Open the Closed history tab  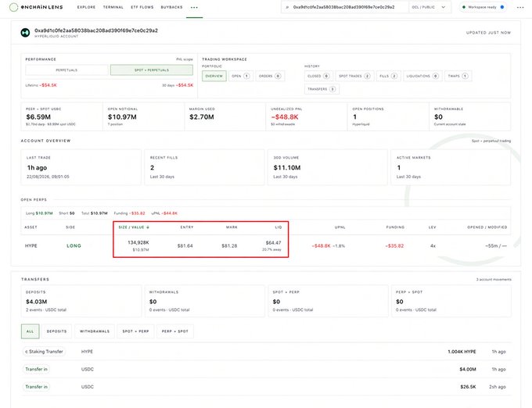(x=318, y=76)
